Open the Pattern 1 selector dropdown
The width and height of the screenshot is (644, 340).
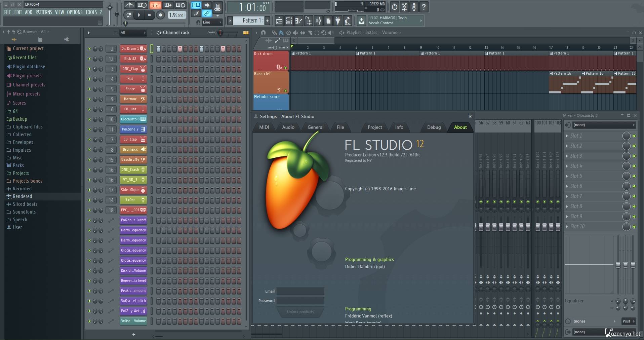pyautogui.click(x=250, y=21)
